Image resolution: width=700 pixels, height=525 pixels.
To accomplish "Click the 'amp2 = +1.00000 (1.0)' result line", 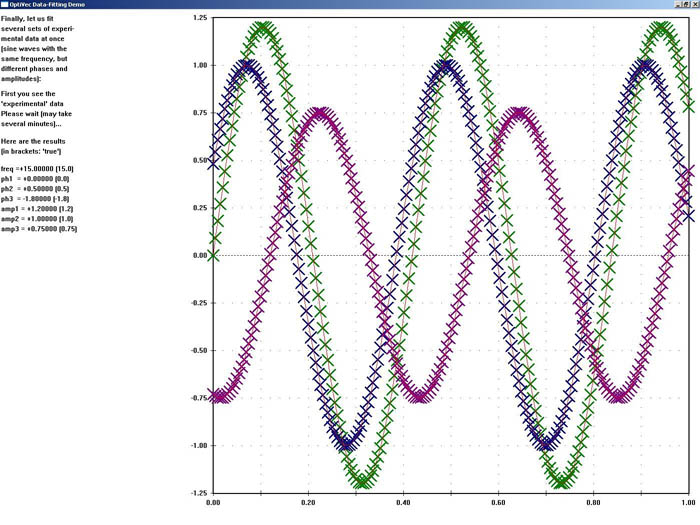I will point(37,219).
